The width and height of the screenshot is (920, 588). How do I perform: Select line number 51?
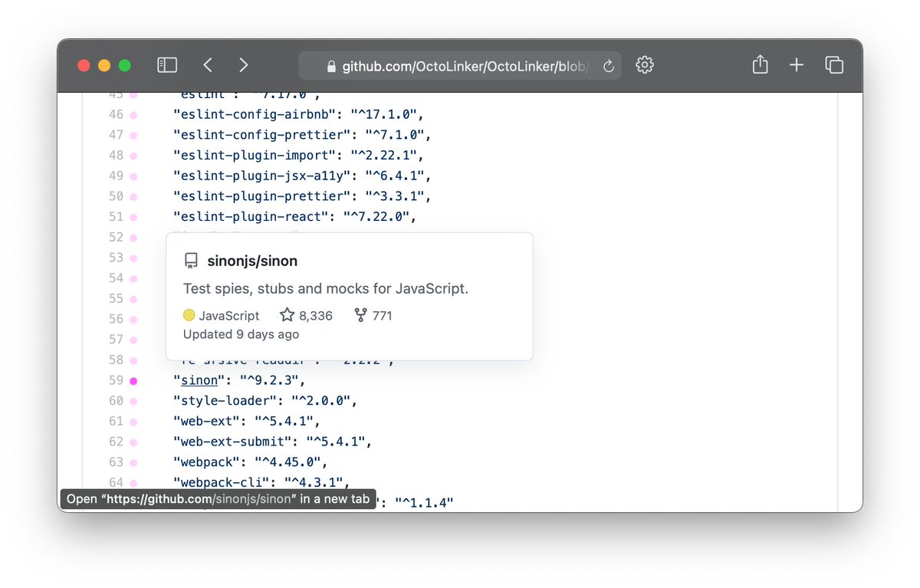pos(116,216)
